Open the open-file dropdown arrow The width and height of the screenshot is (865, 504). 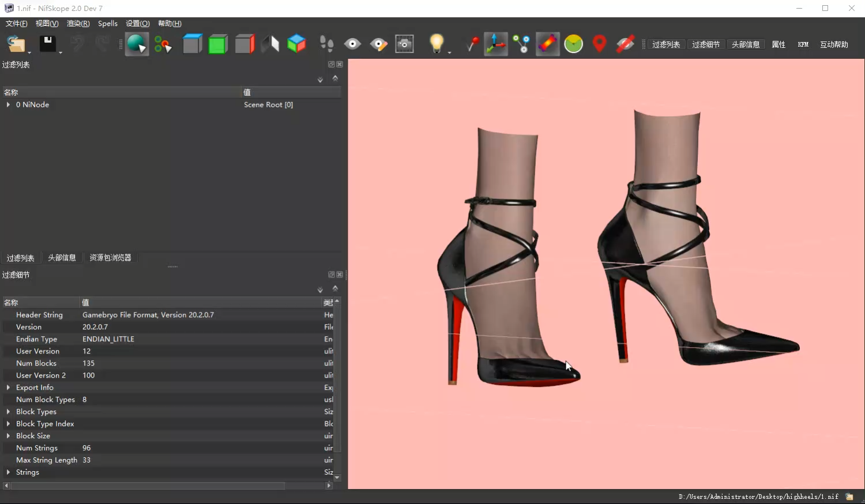[x=29, y=52]
